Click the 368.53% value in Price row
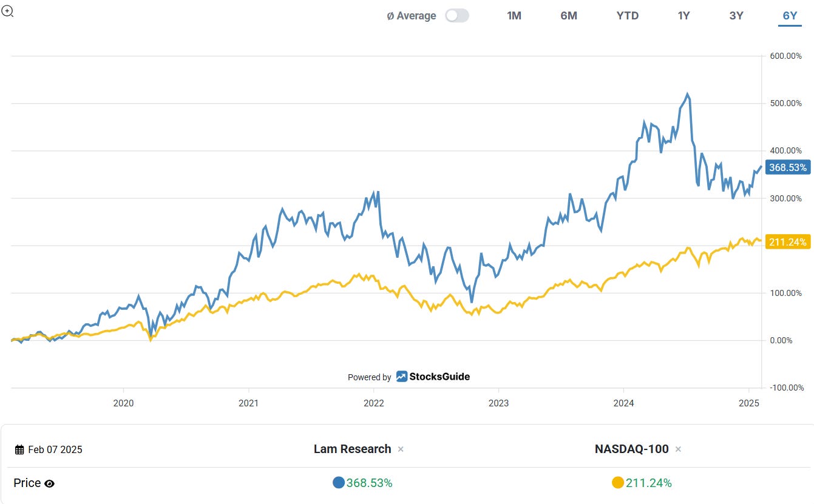Image resolution: width=814 pixels, height=504 pixels. (x=370, y=483)
